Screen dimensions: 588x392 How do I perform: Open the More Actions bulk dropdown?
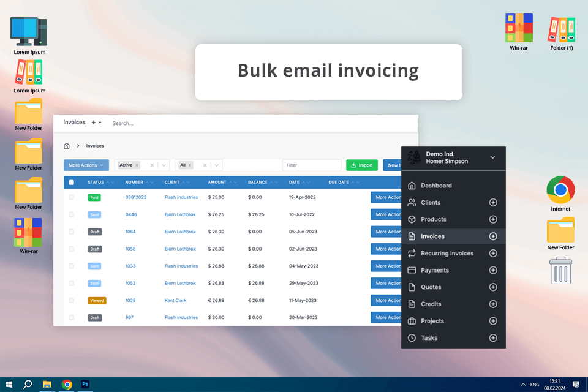(x=86, y=165)
